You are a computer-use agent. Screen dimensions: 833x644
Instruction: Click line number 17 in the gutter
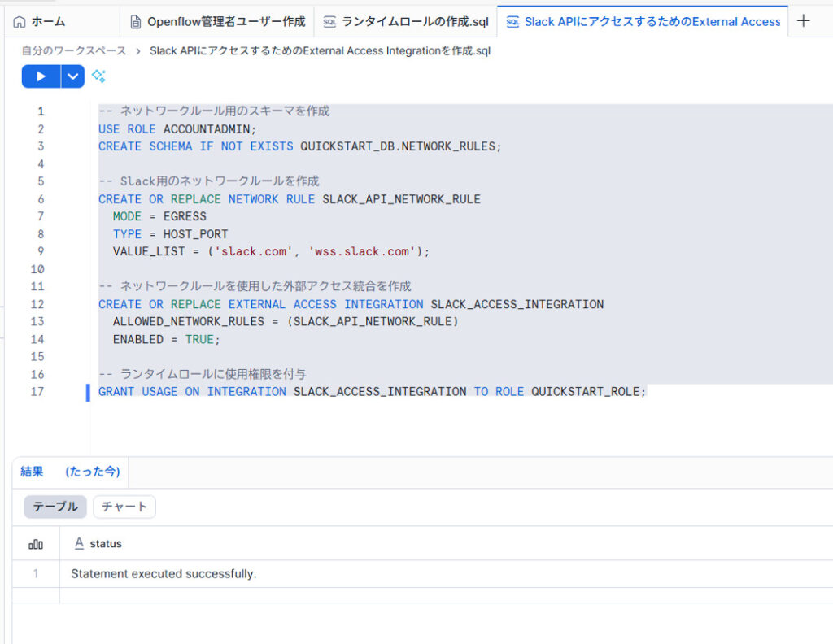click(37, 392)
